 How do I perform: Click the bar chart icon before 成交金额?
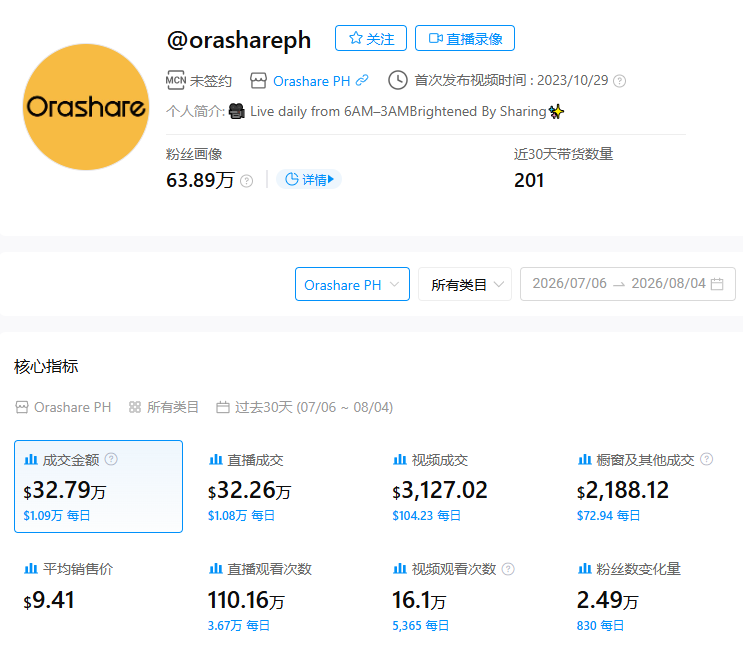[31, 459]
